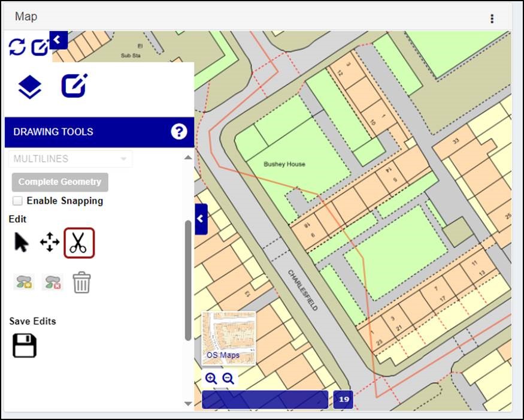524x420 pixels.
Task: Collapse the side panel with map-edge chevron
Action: [201, 219]
